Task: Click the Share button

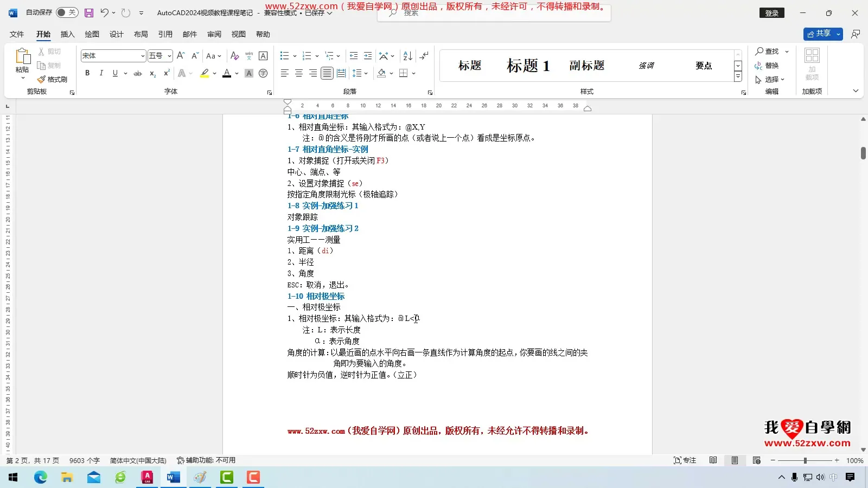Action: (x=819, y=34)
